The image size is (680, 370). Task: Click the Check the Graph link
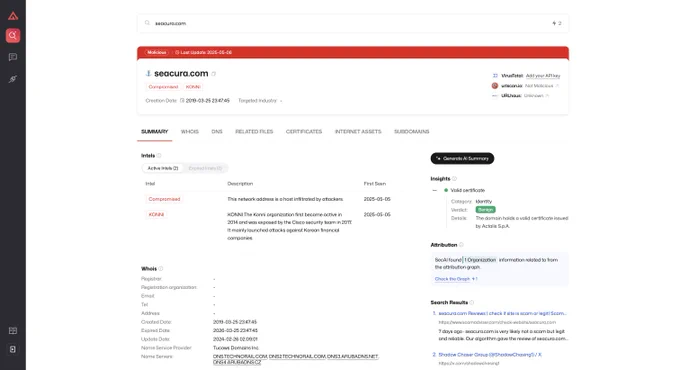point(452,279)
